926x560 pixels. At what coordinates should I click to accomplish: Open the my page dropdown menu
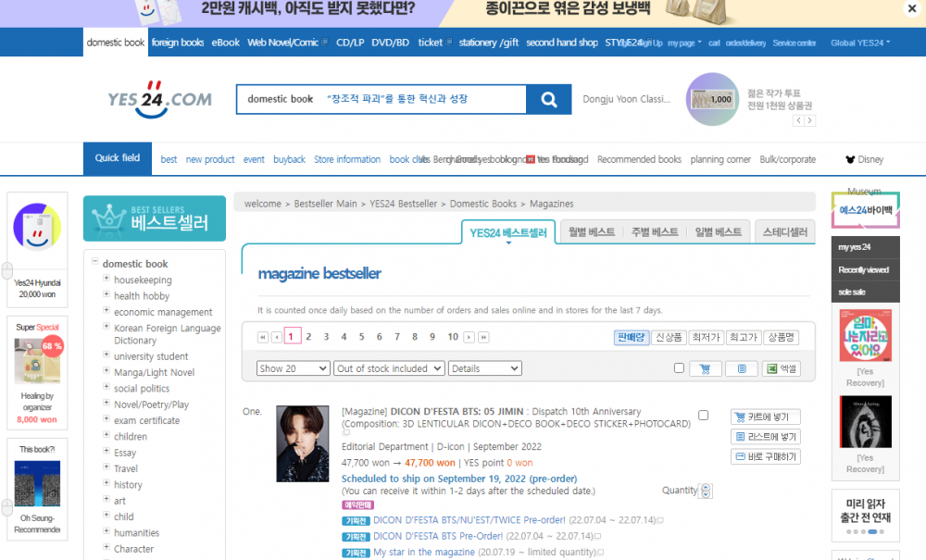[684, 43]
